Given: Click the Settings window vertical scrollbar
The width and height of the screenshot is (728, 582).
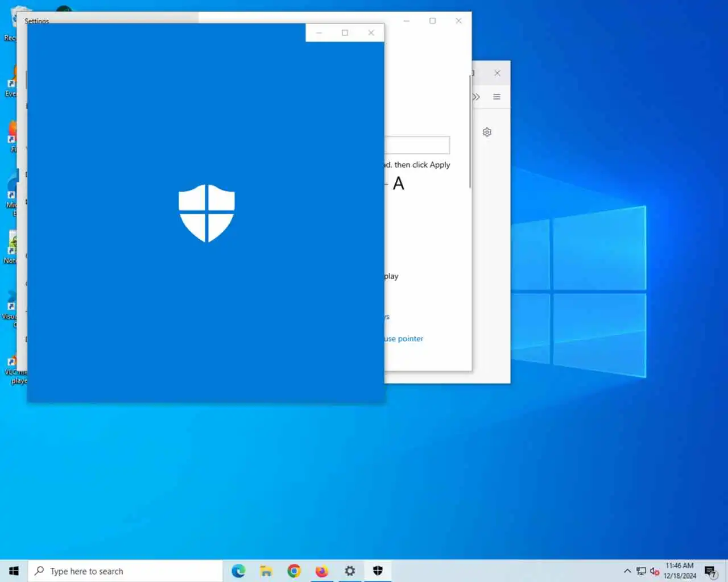Looking at the screenshot, I should point(470,132).
